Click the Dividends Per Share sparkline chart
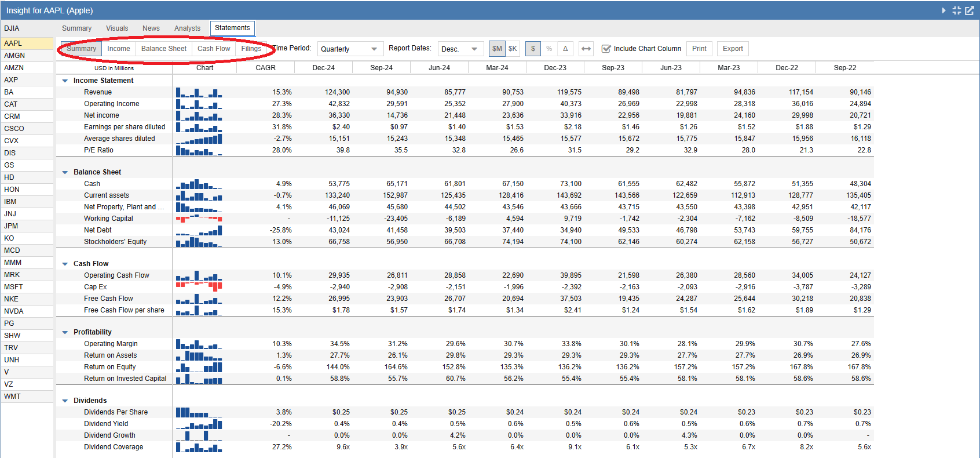 [x=199, y=412]
